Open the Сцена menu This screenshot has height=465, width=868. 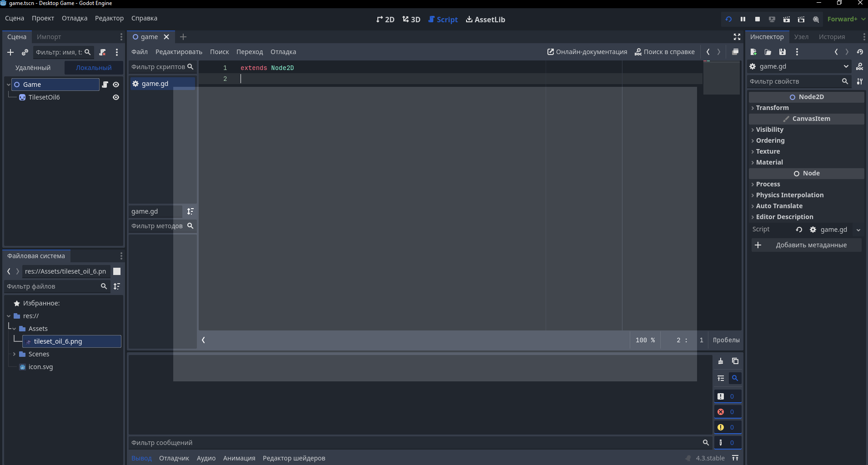click(15, 18)
